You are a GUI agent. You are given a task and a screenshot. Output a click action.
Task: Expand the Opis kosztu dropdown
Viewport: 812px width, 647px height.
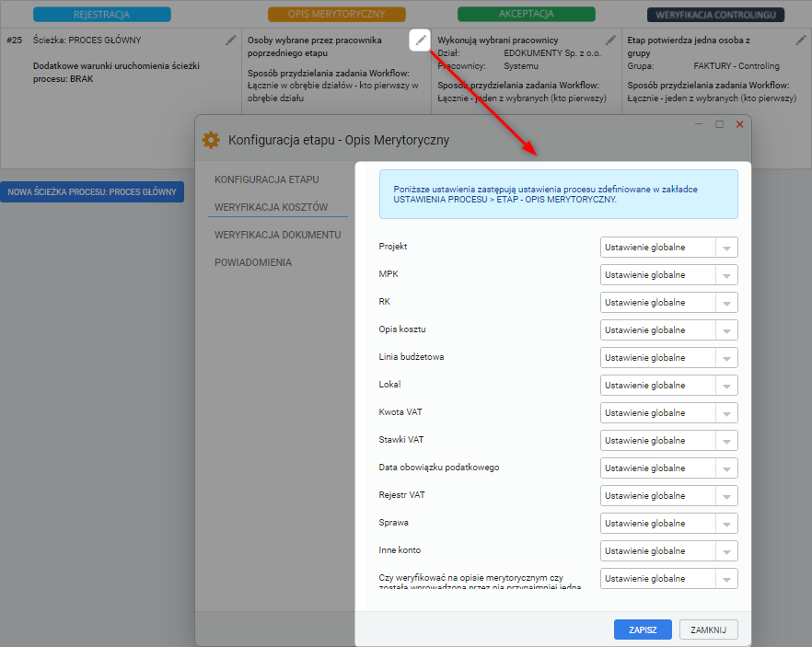[669, 330]
